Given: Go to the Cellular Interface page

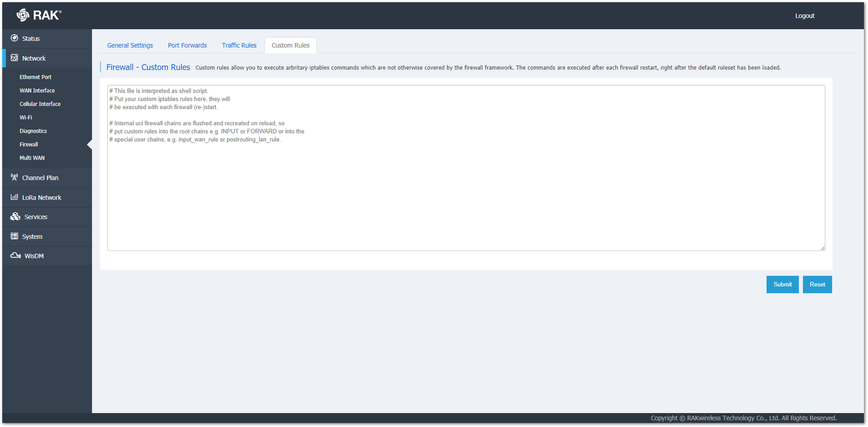Looking at the screenshot, I should [40, 104].
